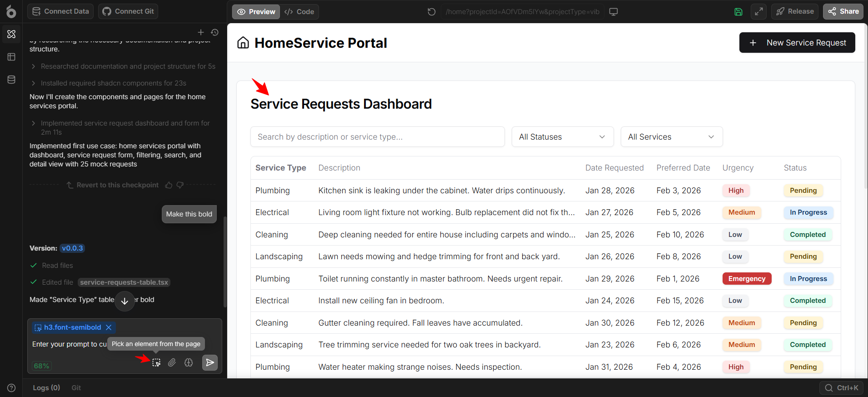Switch to the Code tab
The width and height of the screenshot is (868, 397).
(x=299, y=11)
